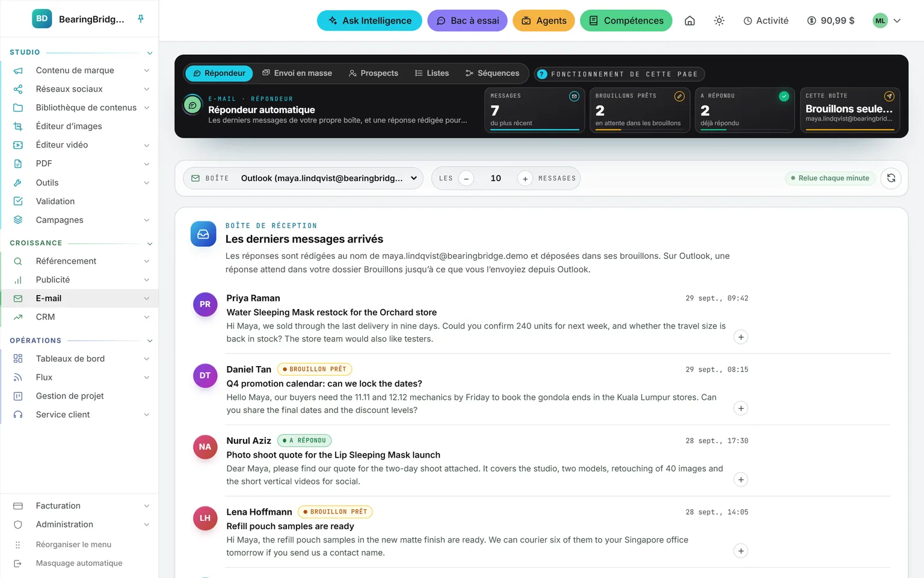924x578 pixels.
Task: Switch theme with the sun icon
Action: [x=719, y=20]
